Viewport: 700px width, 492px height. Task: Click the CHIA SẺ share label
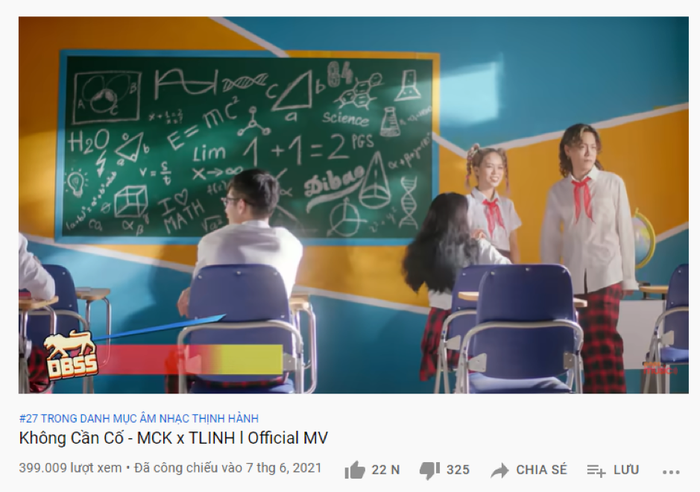click(x=541, y=470)
